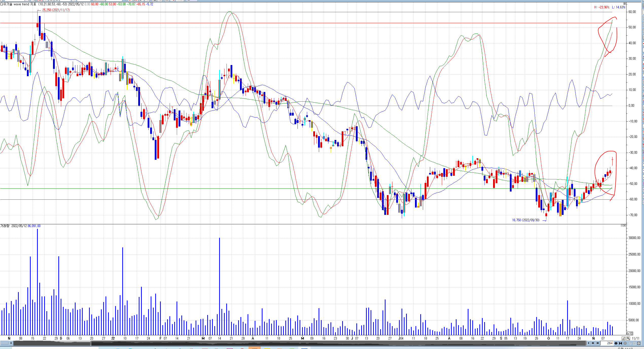Click the compress chart bowtie arrows icon
The width and height of the screenshot is (644, 349).
pos(620,343)
